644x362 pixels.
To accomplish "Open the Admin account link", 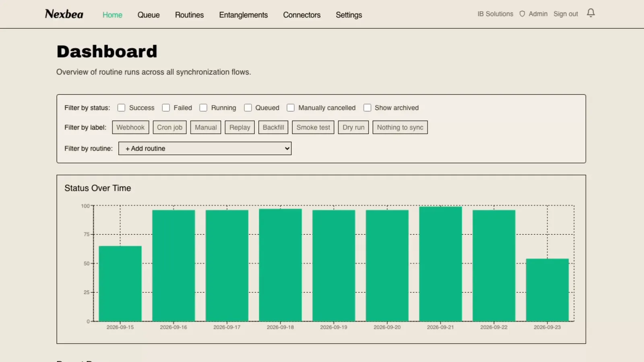I will pos(538,14).
